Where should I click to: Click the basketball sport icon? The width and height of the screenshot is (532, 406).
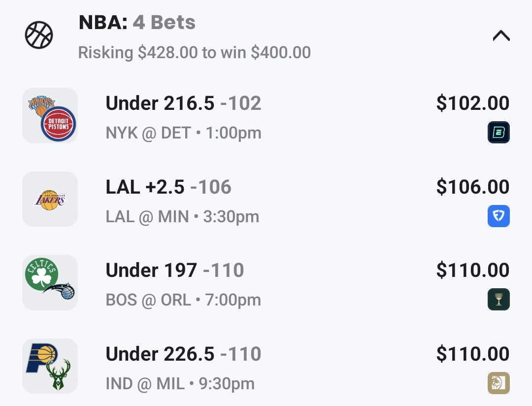click(x=39, y=35)
